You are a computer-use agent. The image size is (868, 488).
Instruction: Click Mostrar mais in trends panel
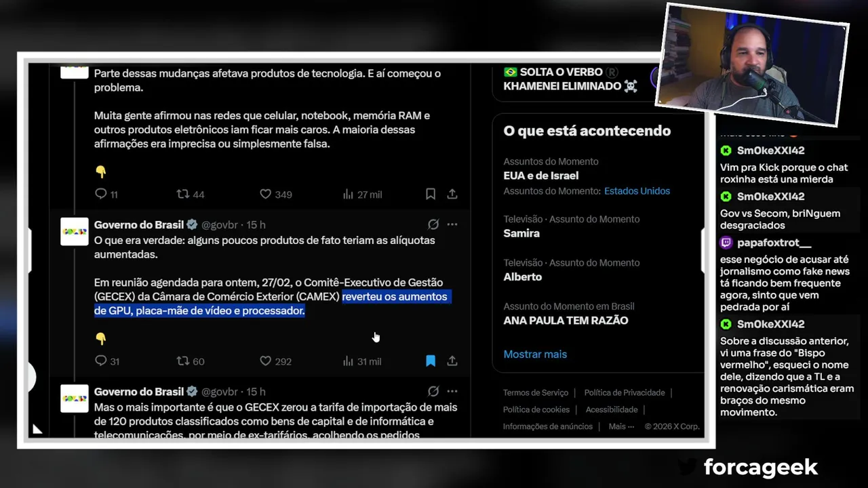535,354
